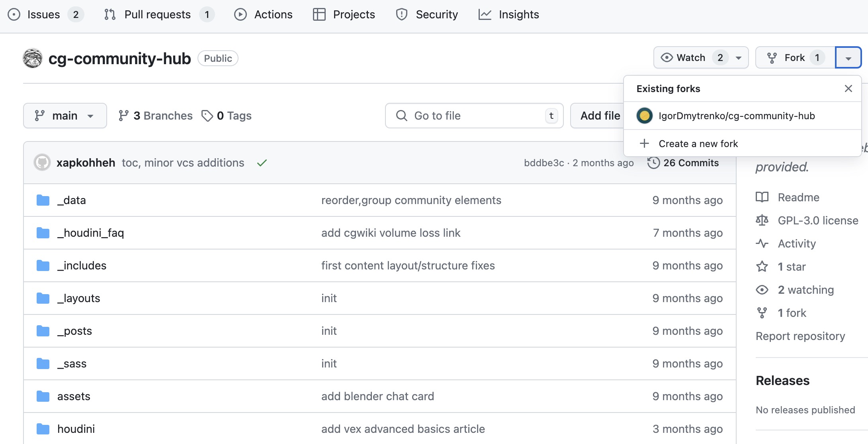The height and width of the screenshot is (444, 868).
Task: Open the _houdini_faq folder
Action: [91, 233]
